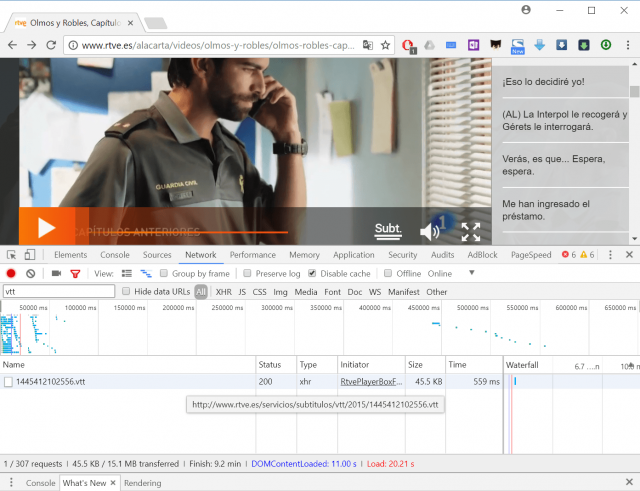640x491 pixels.
Task: Toggle the device toolbar icon
Action: coord(29,255)
